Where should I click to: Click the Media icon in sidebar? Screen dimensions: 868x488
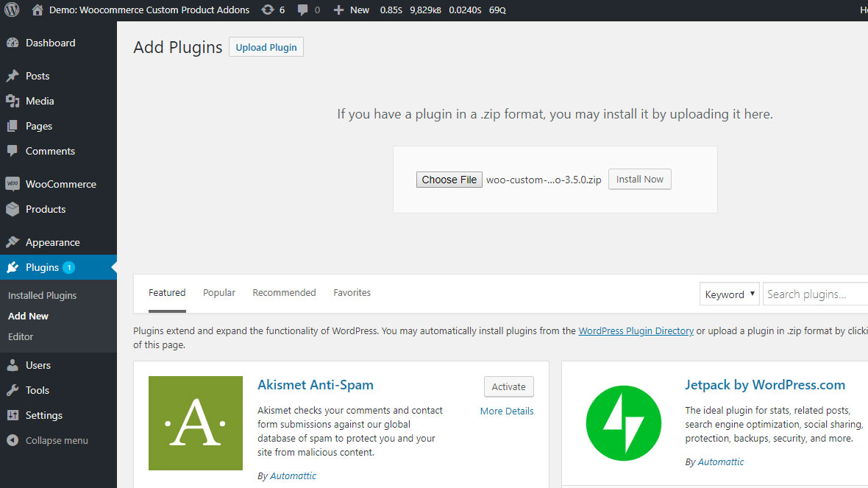pyautogui.click(x=13, y=101)
